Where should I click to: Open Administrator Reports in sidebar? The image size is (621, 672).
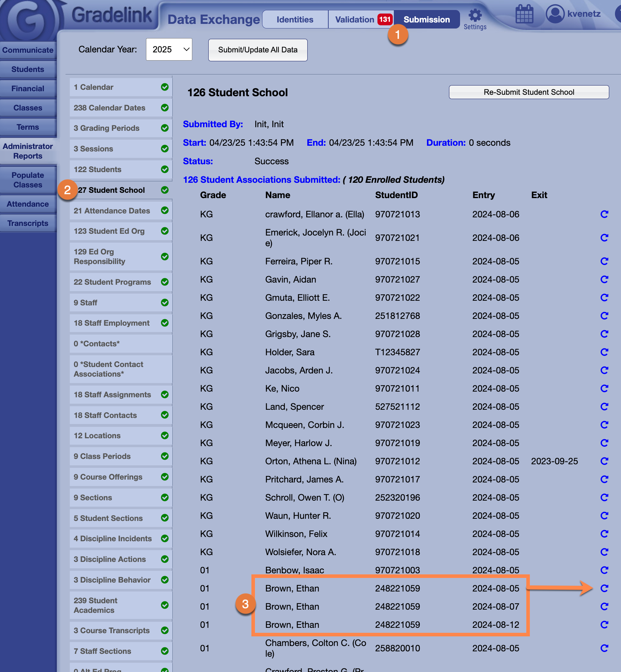28,151
